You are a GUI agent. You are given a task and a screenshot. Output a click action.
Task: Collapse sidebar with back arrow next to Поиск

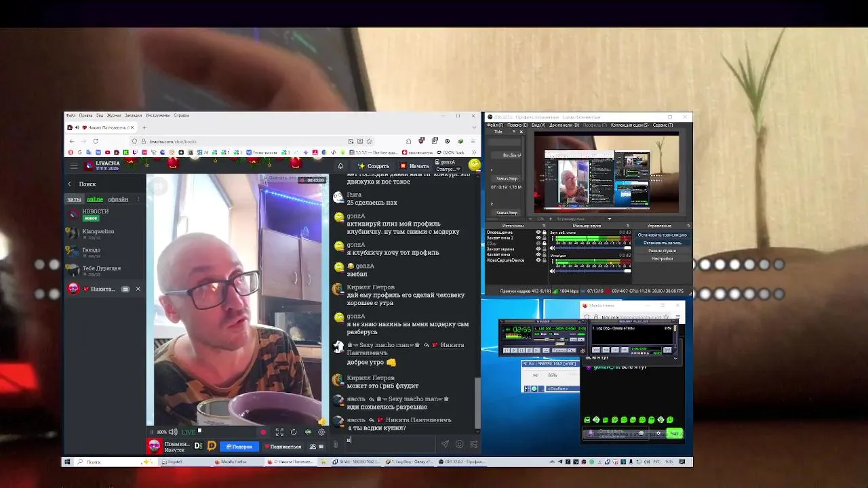click(x=69, y=184)
